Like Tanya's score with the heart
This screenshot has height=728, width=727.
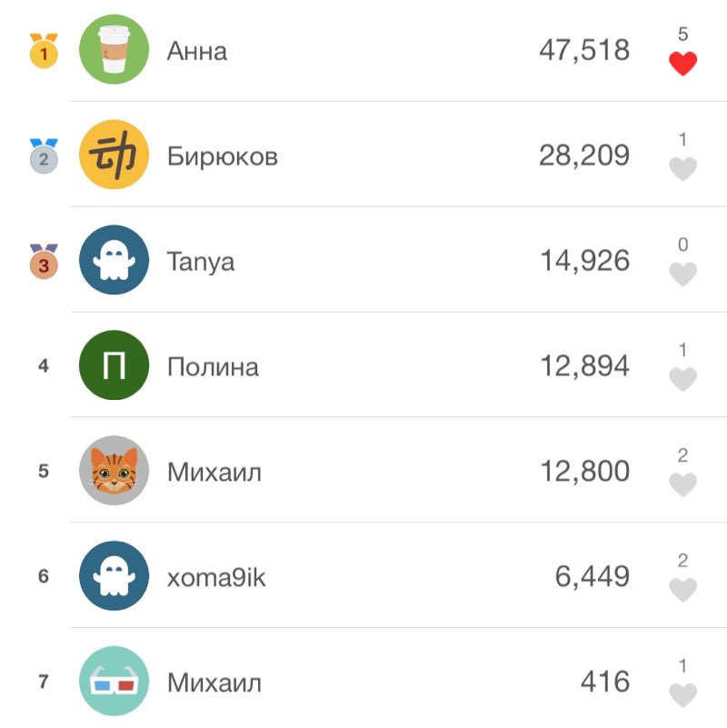tap(682, 274)
